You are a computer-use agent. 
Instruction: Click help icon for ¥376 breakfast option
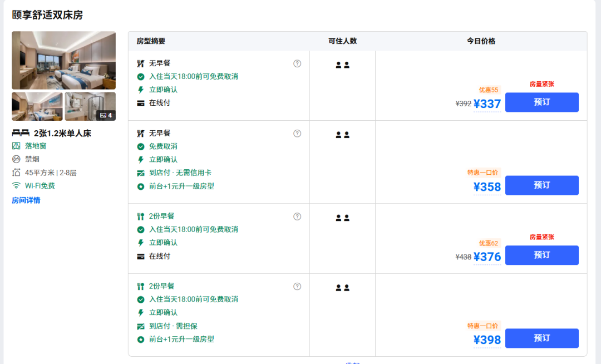click(297, 217)
